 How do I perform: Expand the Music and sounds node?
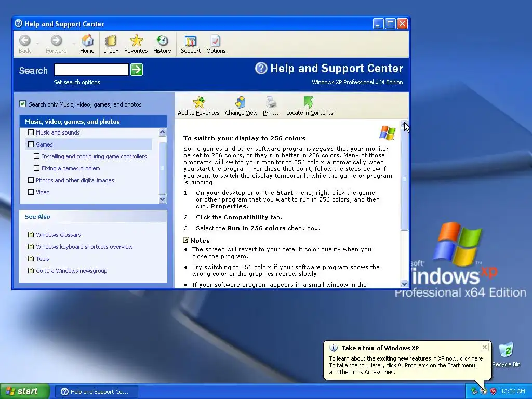click(31, 132)
